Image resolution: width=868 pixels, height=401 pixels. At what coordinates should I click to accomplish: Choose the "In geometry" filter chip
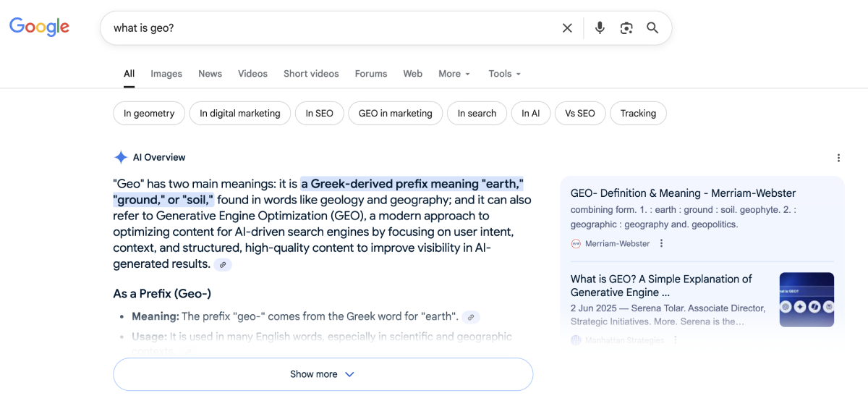tap(149, 113)
